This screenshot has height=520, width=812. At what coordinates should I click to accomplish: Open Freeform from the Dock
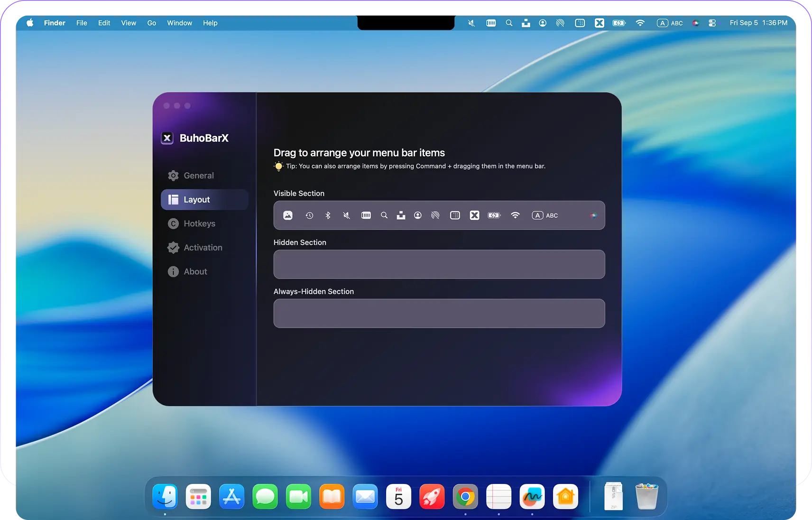(x=532, y=496)
